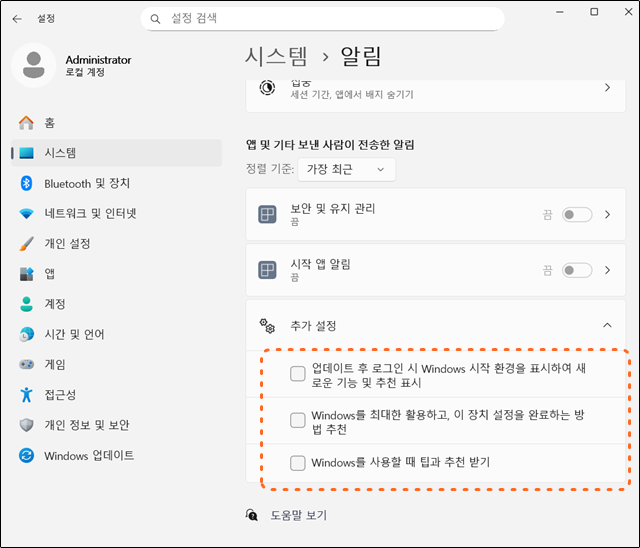The image size is (640, 548).
Task: Select Windows 업데이트 in sidebar
Action: pyautogui.click(x=116, y=455)
